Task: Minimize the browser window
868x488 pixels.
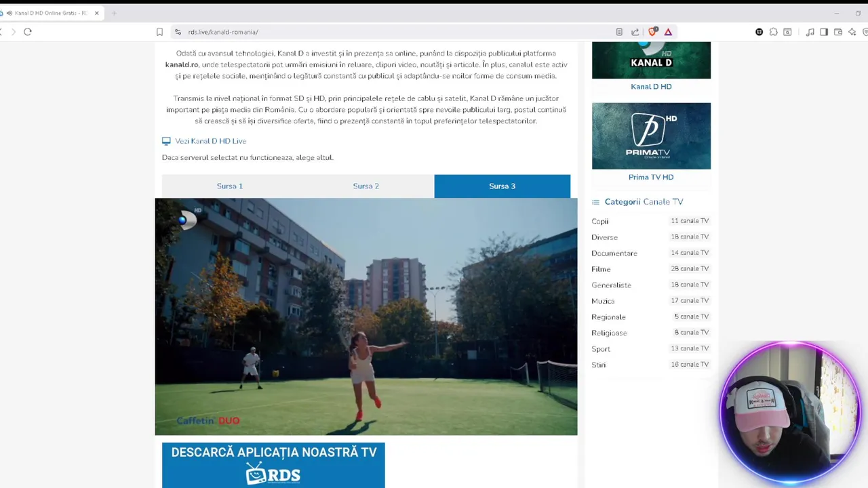Action: click(x=836, y=13)
